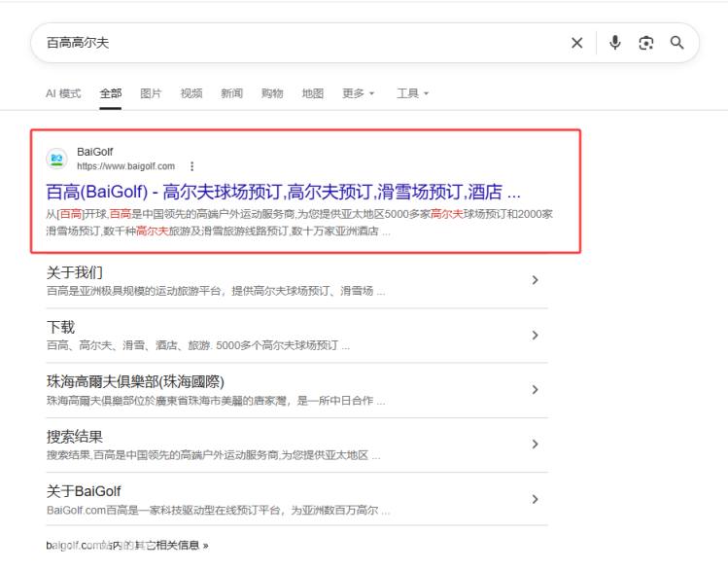Screen dimensions: 728x570
Task: Click the https://www.baigolf.com URL
Action: click(x=125, y=166)
